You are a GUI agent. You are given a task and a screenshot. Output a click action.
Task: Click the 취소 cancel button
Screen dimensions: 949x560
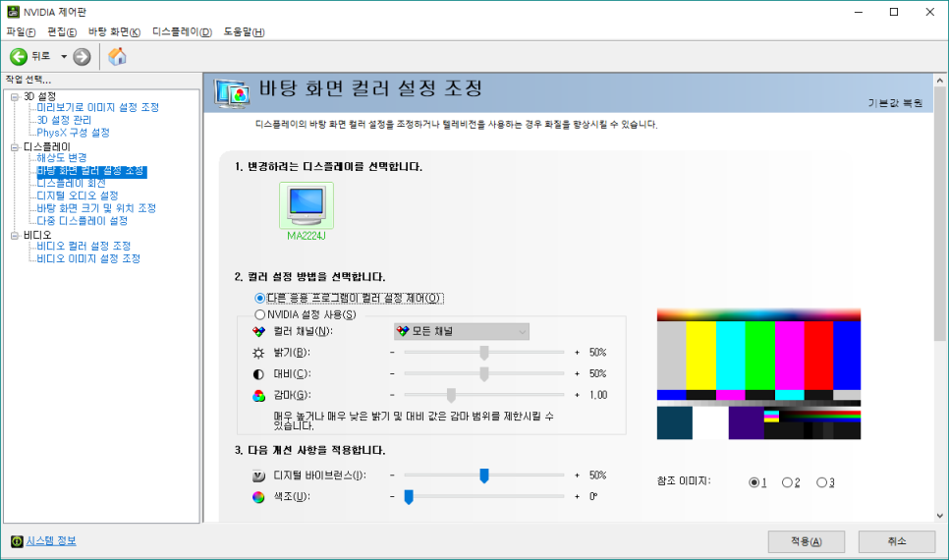896,542
